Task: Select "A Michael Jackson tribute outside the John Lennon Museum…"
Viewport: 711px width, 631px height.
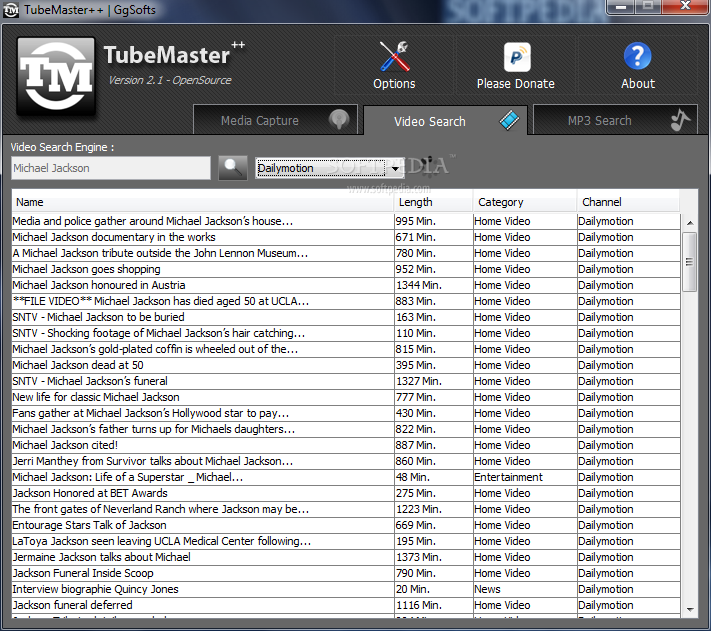Action: [x=346, y=253]
